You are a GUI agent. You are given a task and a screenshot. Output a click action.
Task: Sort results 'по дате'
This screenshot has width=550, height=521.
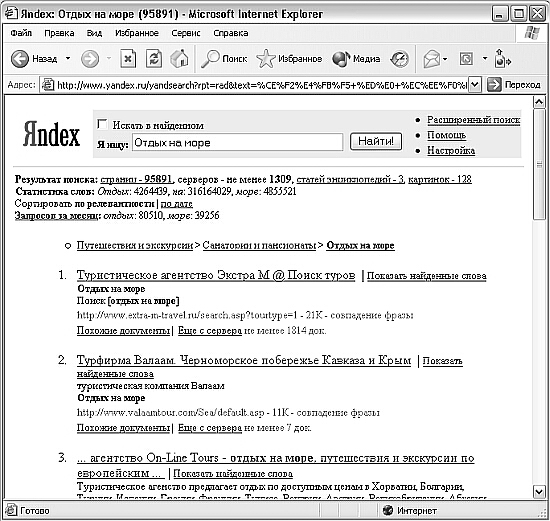[176, 204]
